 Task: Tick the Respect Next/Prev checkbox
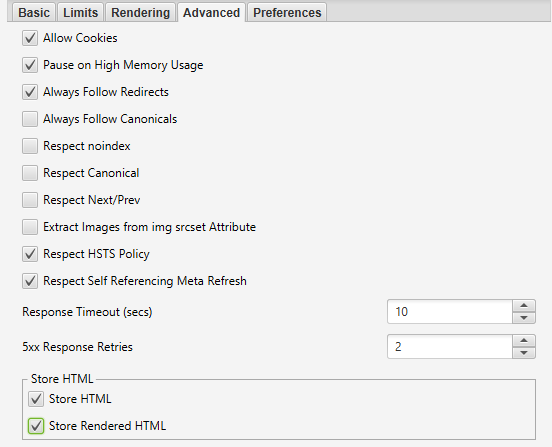(30, 200)
